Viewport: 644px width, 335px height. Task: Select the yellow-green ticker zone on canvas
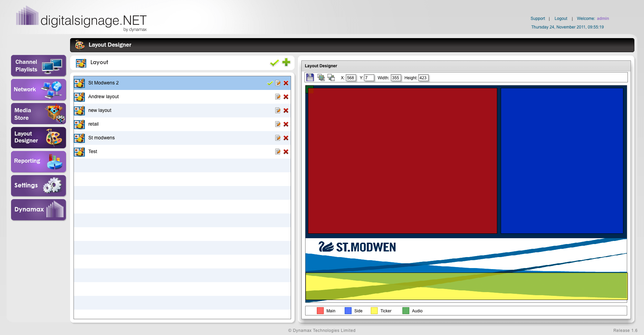pyautogui.click(x=466, y=286)
